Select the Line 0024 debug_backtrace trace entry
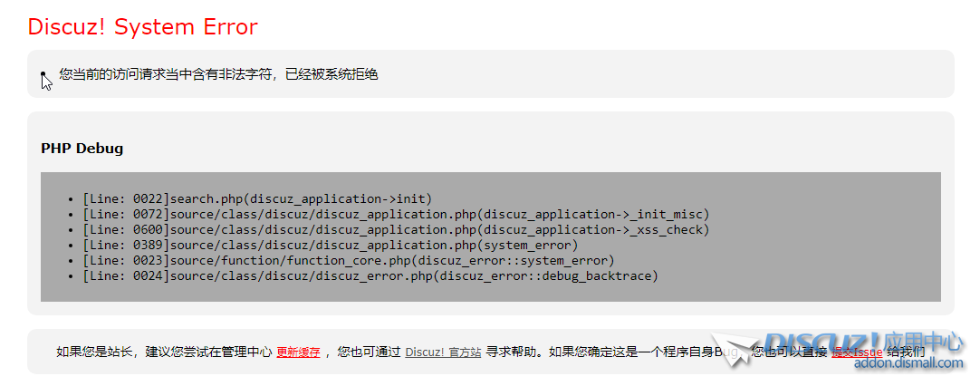The image size is (980, 386). (x=370, y=275)
